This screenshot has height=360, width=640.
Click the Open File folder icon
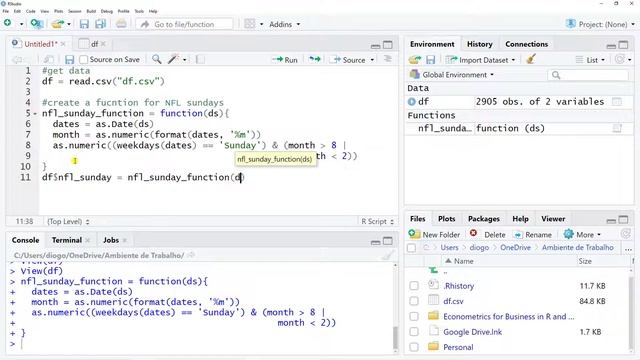coord(58,24)
